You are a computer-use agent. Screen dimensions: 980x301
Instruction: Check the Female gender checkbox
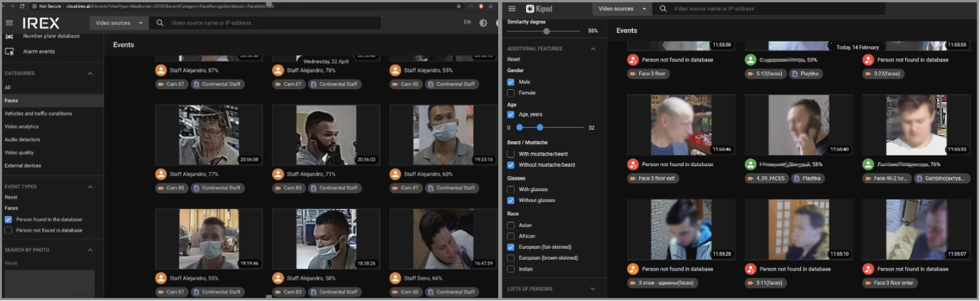click(510, 93)
